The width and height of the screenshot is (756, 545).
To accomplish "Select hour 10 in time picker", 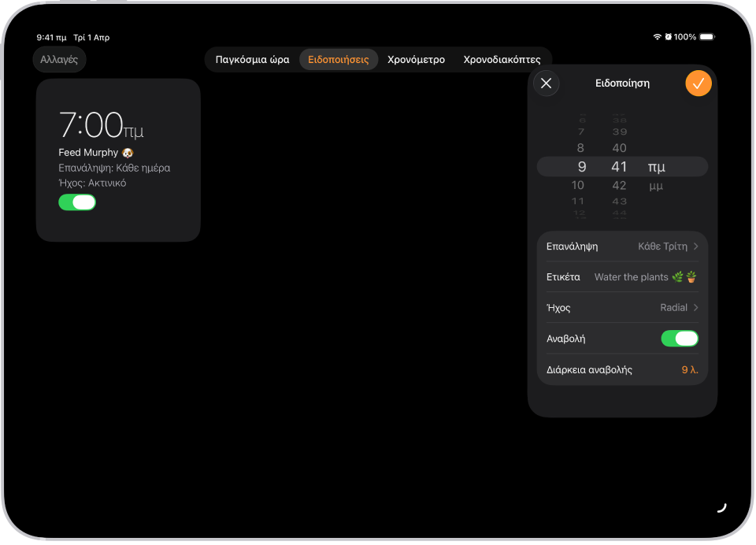I will point(577,185).
